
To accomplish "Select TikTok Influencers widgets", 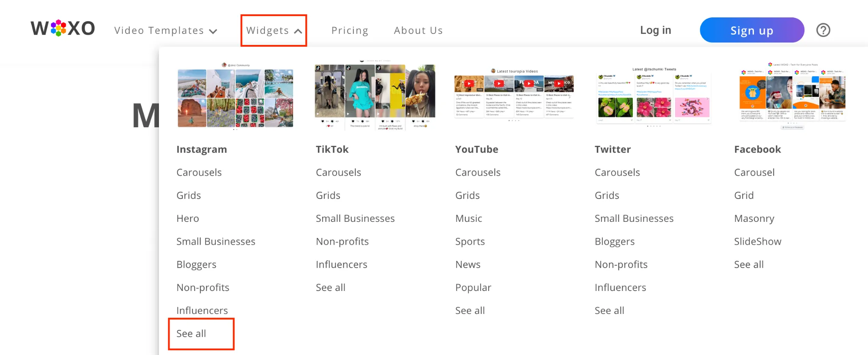I will [341, 265].
